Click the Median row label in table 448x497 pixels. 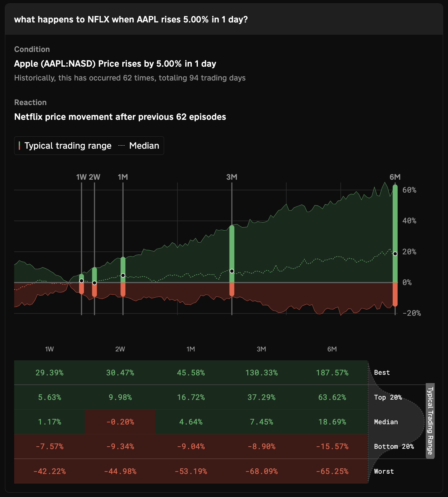click(386, 422)
